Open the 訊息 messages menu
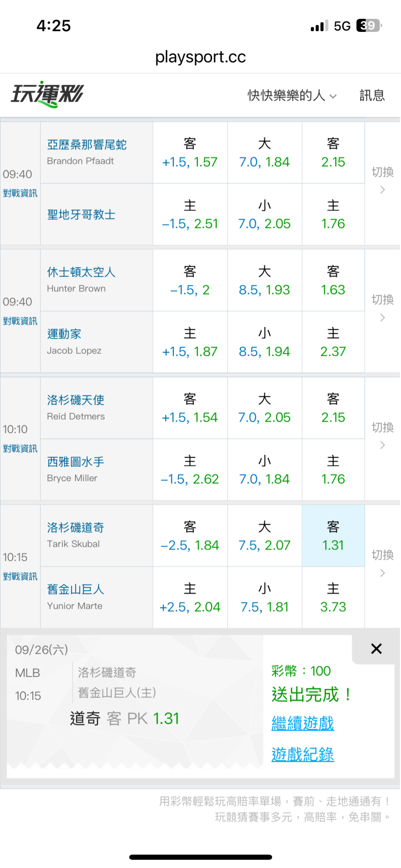Screen dimensions: 401x868 [x=372, y=95]
